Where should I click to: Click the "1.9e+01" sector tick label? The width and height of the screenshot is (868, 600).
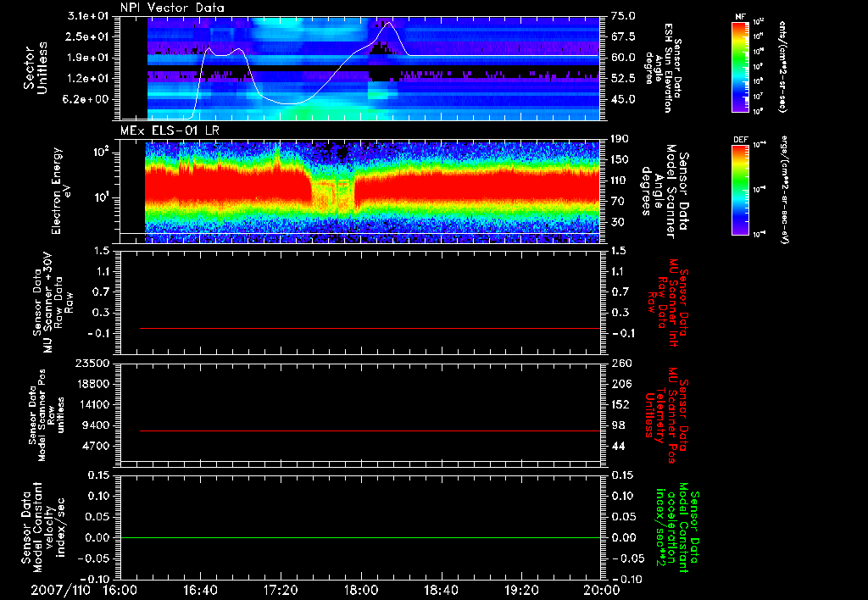[x=88, y=58]
